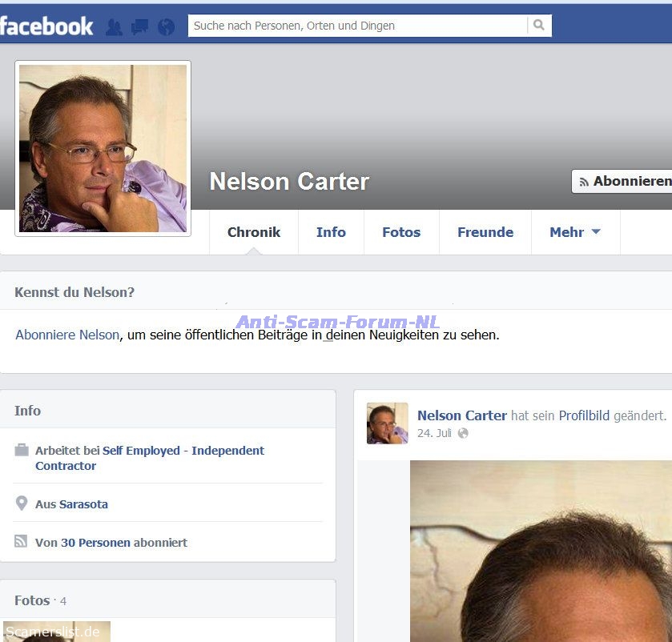Click the location pin icon next to Sarasota
672x642 pixels.
[22, 504]
